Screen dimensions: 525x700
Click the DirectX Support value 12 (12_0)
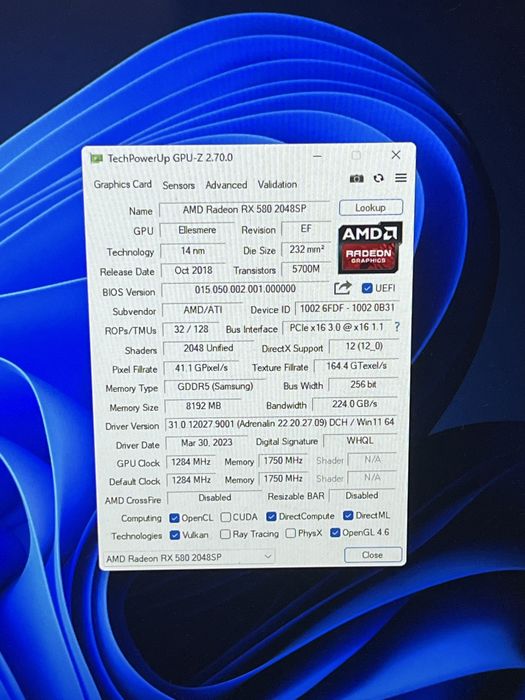coord(364,346)
